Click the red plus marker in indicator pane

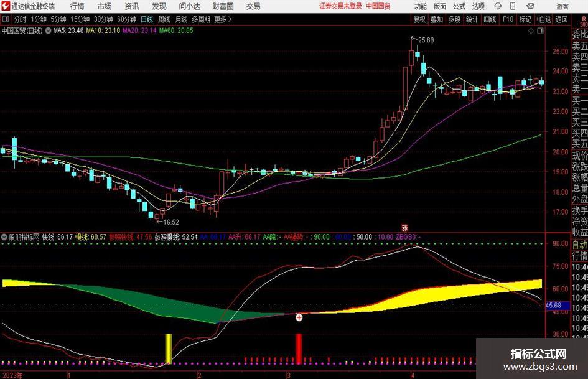tap(299, 317)
